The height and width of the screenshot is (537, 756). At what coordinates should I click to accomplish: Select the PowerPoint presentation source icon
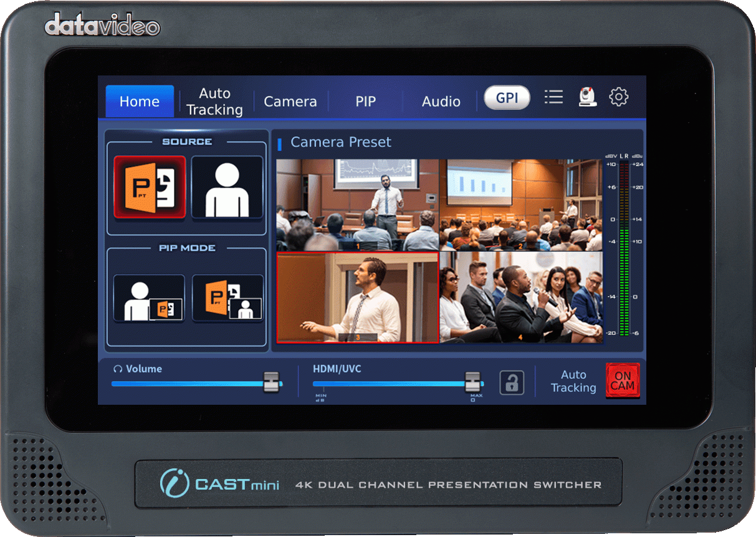pyautogui.click(x=150, y=187)
